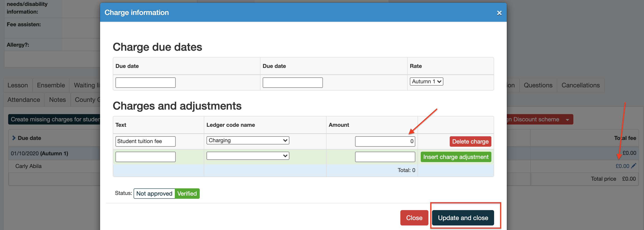
Task: Click the second Due date input field
Action: coord(293,82)
